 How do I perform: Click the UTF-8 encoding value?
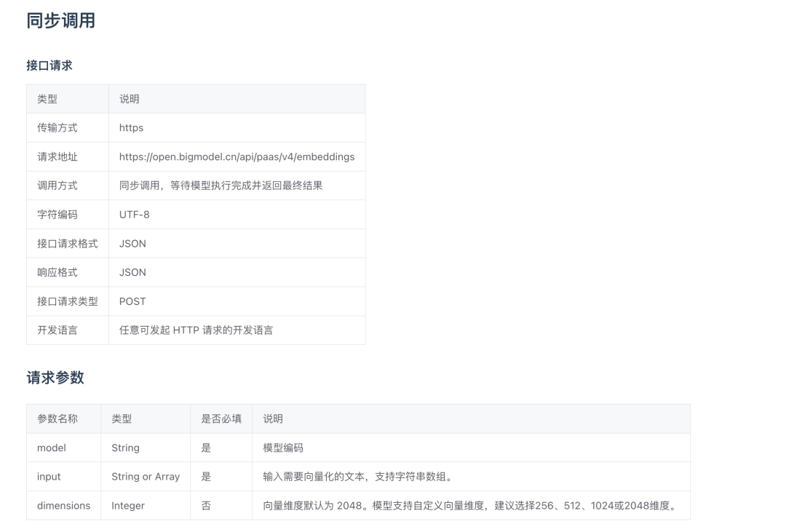pos(135,214)
